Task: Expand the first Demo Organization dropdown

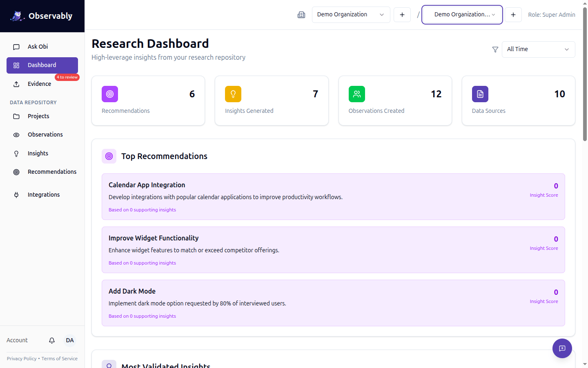Action: pos(351,15)
